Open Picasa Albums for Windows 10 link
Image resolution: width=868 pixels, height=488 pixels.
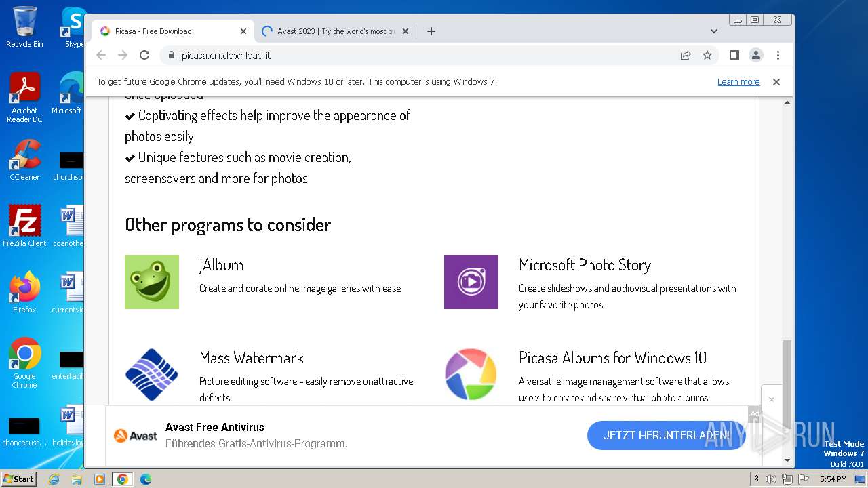click(x=612, y=358)
